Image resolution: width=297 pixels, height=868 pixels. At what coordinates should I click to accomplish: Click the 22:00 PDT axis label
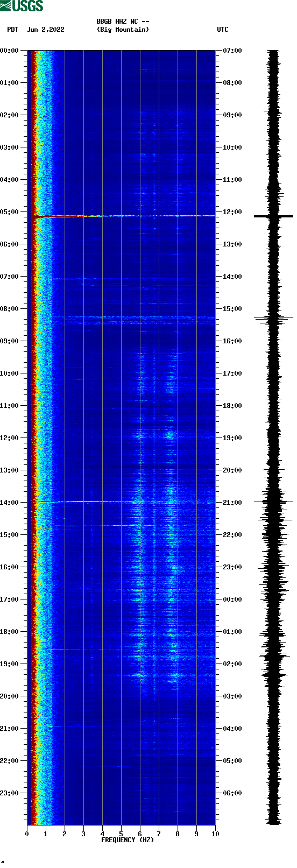[10, 761]
